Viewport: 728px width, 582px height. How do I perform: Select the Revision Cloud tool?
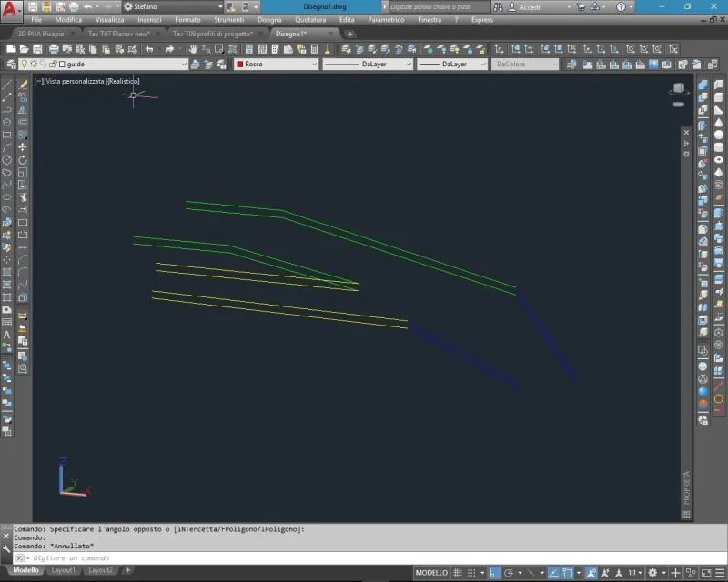coord(7,172)
